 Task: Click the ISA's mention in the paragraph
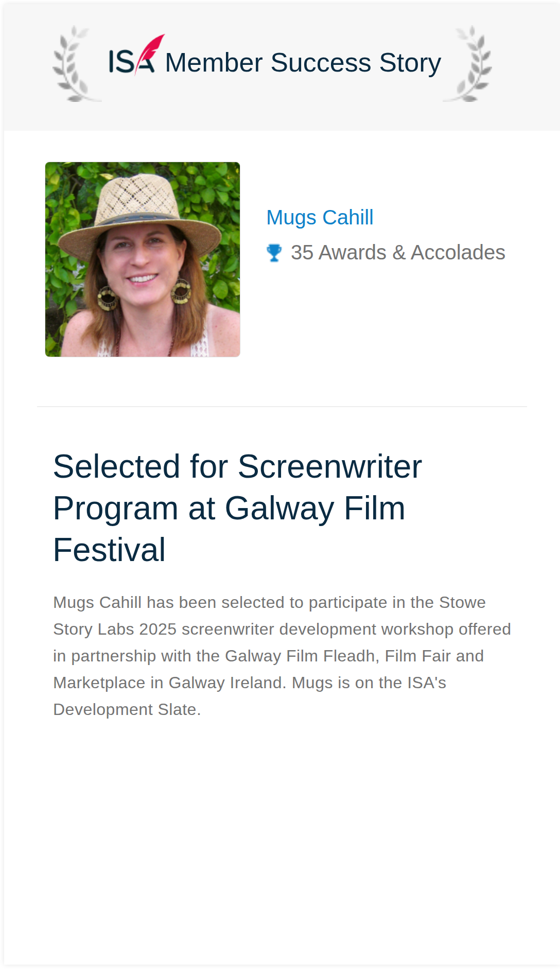point(427,683)
